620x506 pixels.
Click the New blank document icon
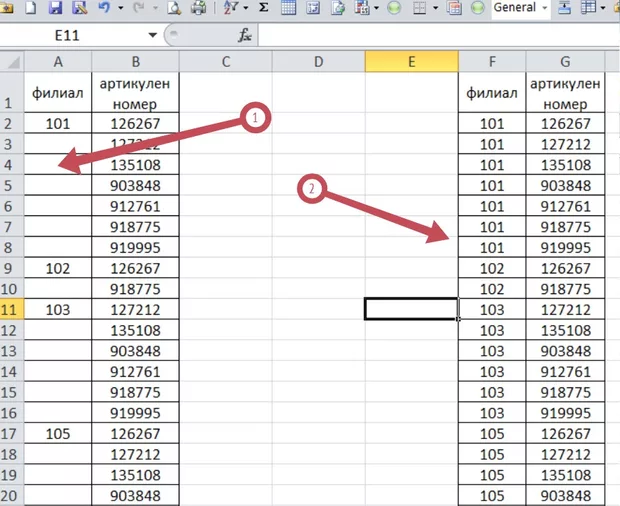click(x=31, y=8)
